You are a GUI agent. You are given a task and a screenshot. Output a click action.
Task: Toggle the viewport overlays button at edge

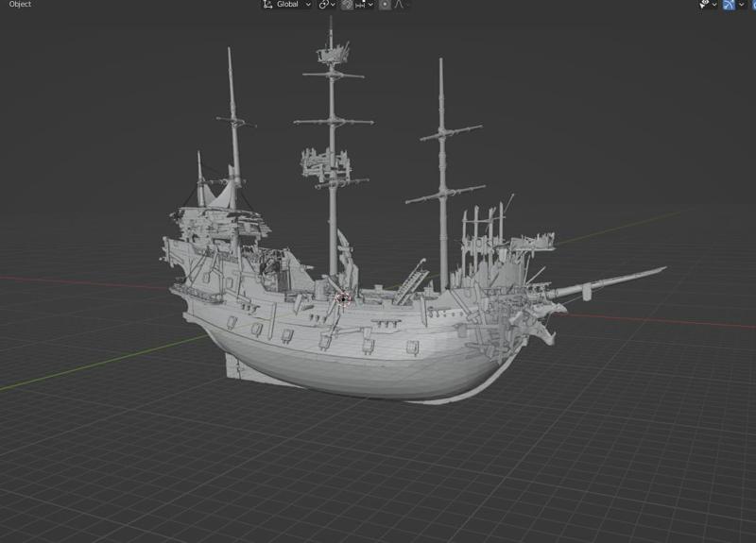(x=753, y=5)
